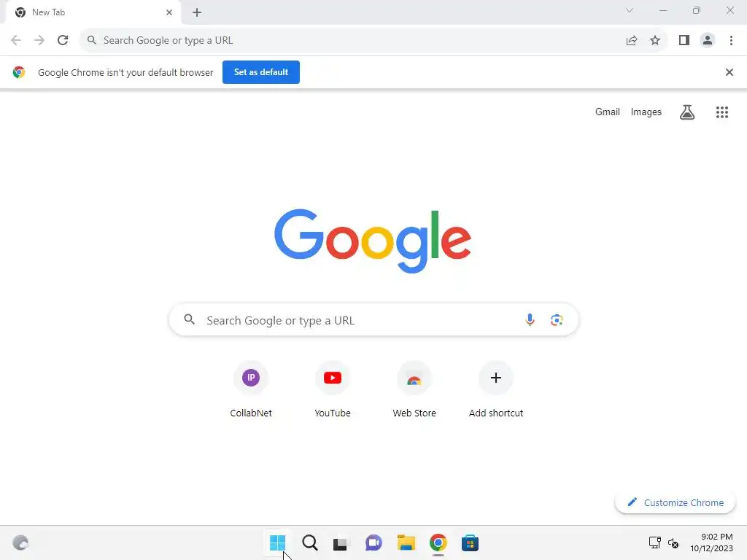
Task: Go back using the back arrow
Action: (16, 41)
